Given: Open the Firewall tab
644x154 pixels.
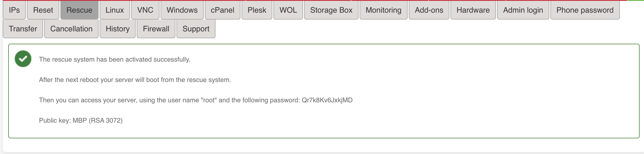Looking at the screenshot, I should pyautogui.click(x=156, y=29).
